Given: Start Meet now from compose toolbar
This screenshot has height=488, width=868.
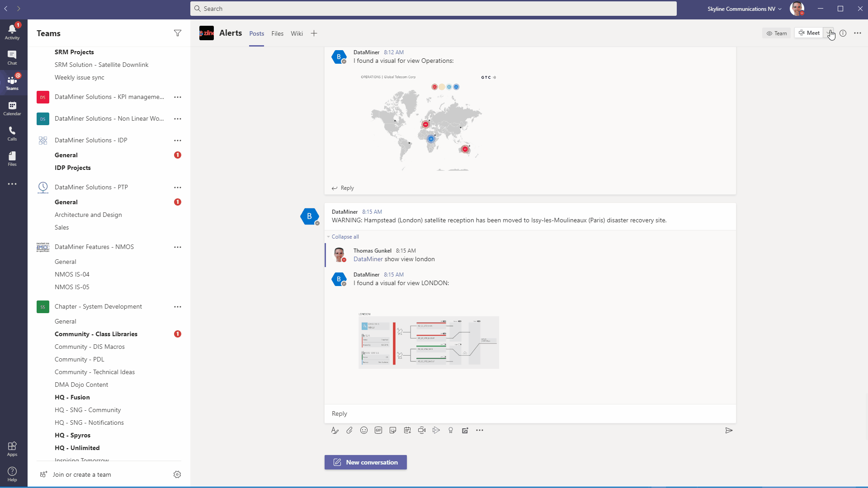Looking at the screenshot, I should click(422, 430).
